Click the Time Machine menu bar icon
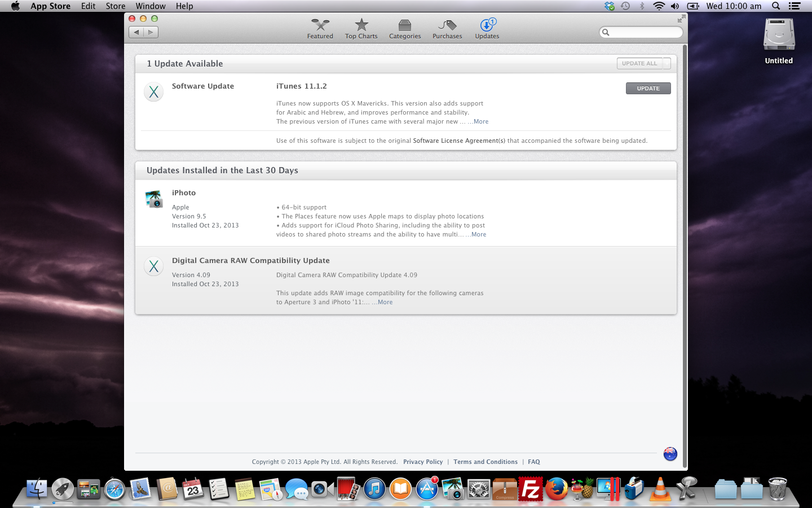 625,6
